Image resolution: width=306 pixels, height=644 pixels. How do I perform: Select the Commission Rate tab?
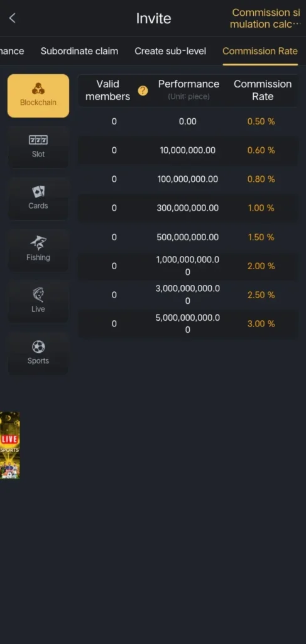click(260, 52)
